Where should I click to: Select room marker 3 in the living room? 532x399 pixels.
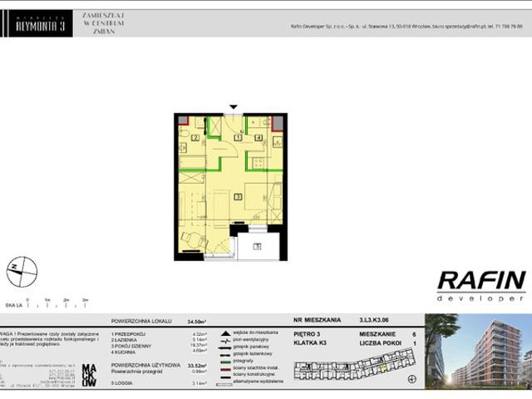click(x=239, y=196)
